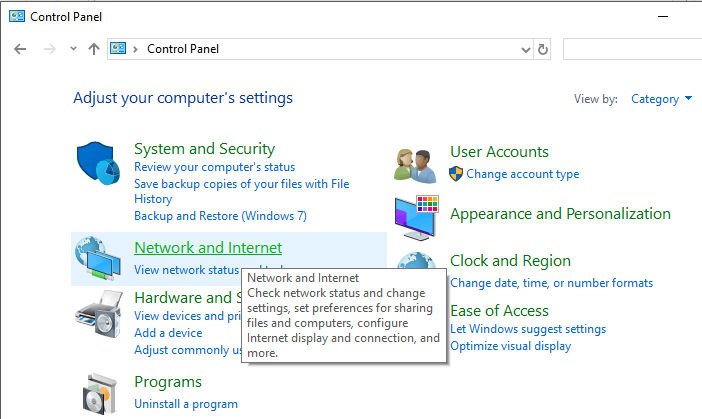The image size is (702, 419).
Task: Click Control Panel breadcrumb in address bar
Action: click(182, 49)
